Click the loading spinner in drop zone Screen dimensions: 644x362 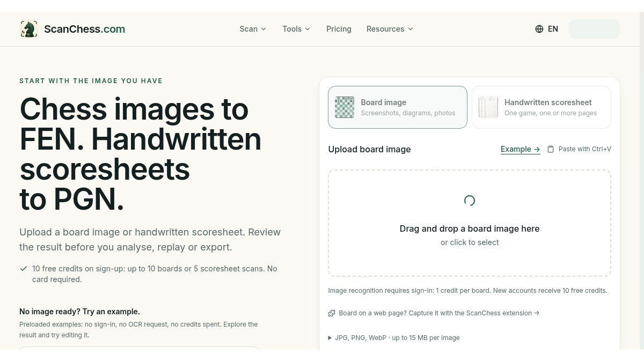pos(470,201)
